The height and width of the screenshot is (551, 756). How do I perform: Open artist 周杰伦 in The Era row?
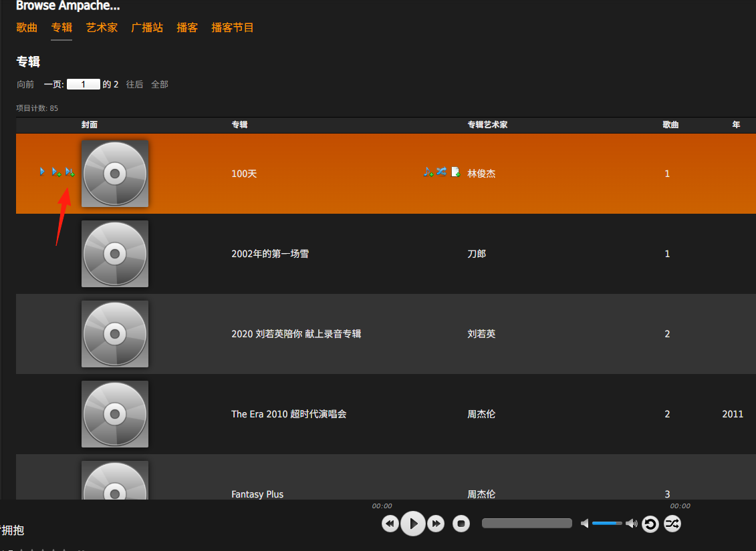pyautogui.click(x=481, y=414)
